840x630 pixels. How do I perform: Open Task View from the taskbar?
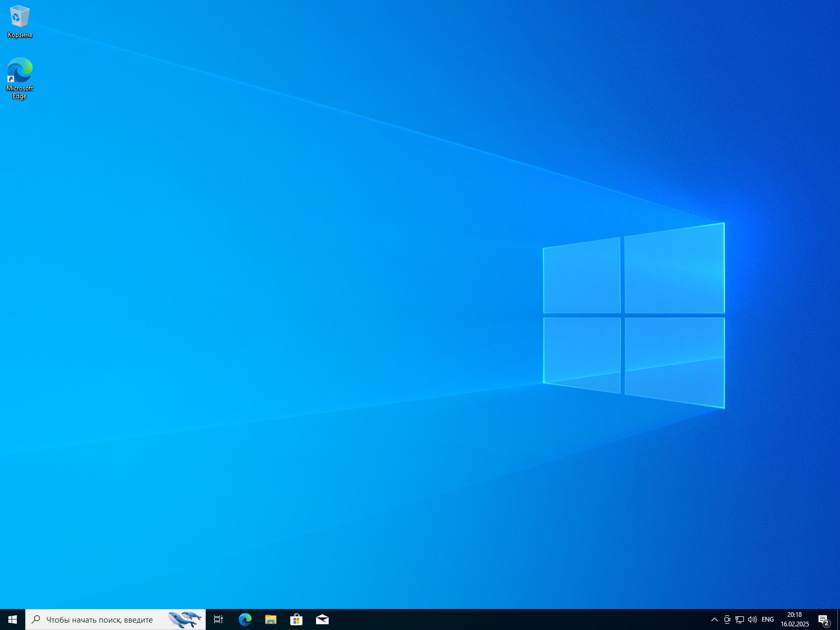[x=217, y=619]
